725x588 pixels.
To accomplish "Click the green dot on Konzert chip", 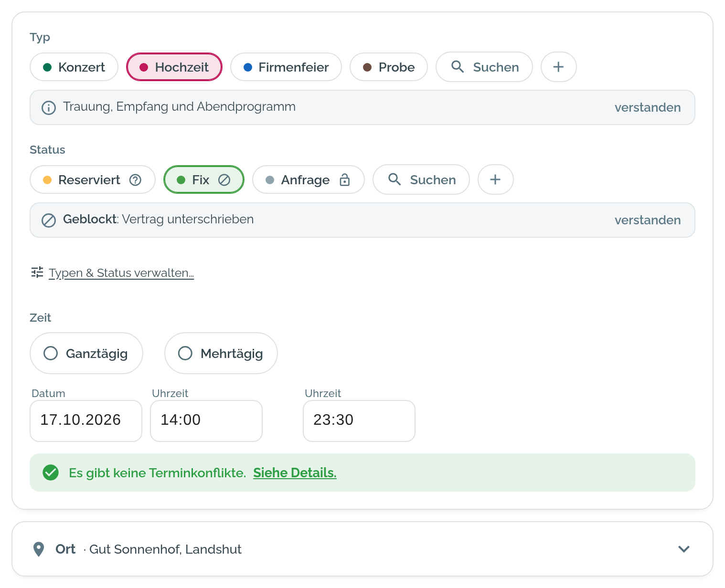I will pos(47,67).
